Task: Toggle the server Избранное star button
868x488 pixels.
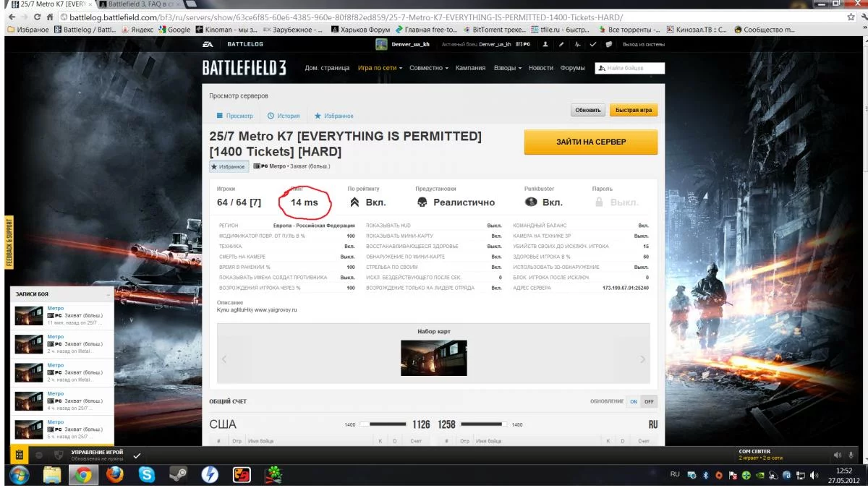Action: coord(229,166)
